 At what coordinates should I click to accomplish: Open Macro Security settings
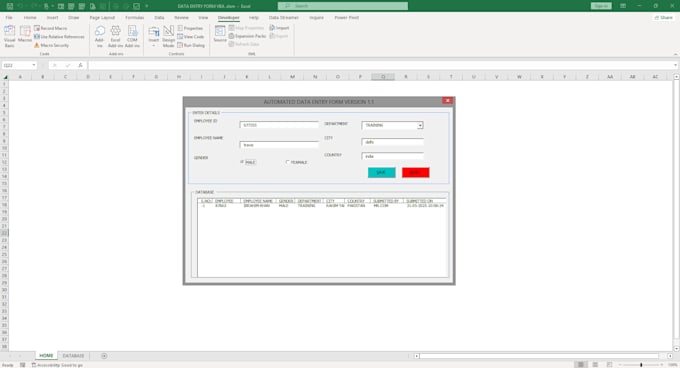(x=51, y=45)
